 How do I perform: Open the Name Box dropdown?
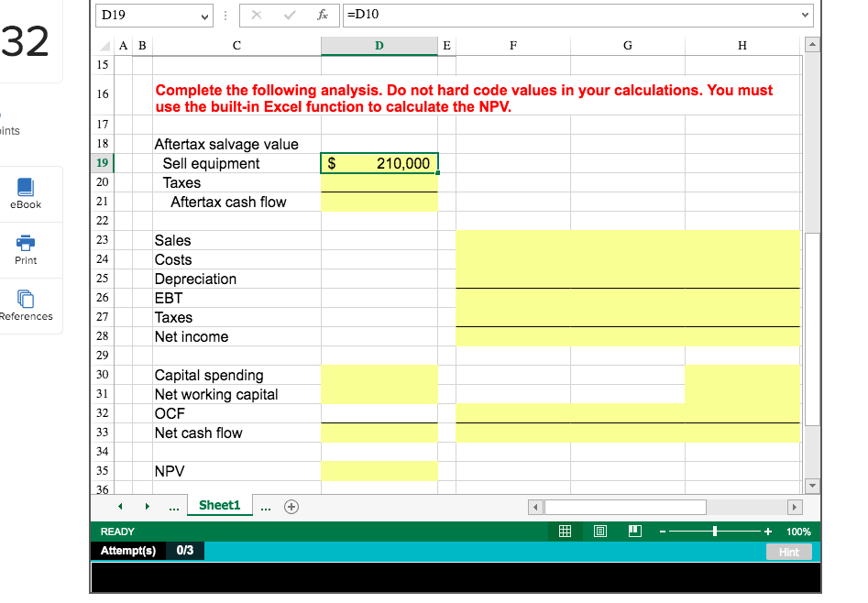203,15
